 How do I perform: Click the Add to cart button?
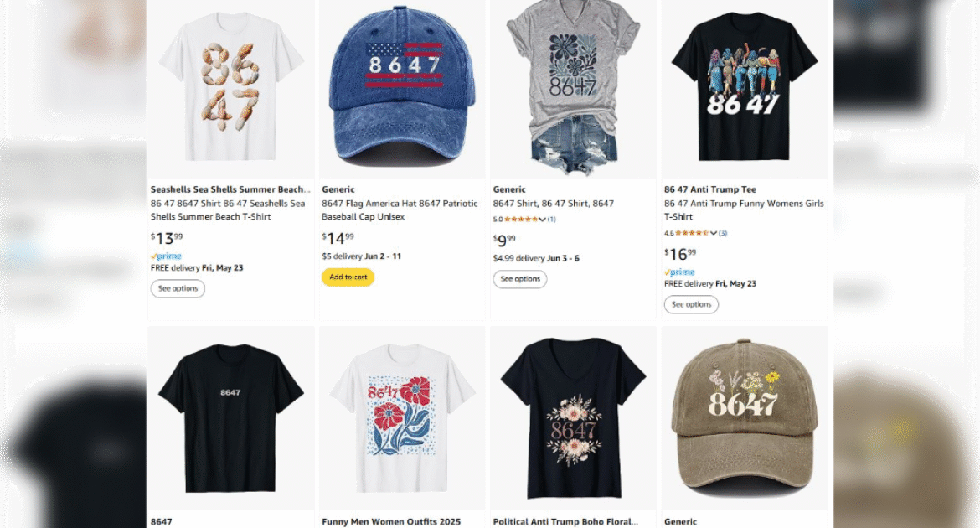pyautogui.click(x=348, y=277)
